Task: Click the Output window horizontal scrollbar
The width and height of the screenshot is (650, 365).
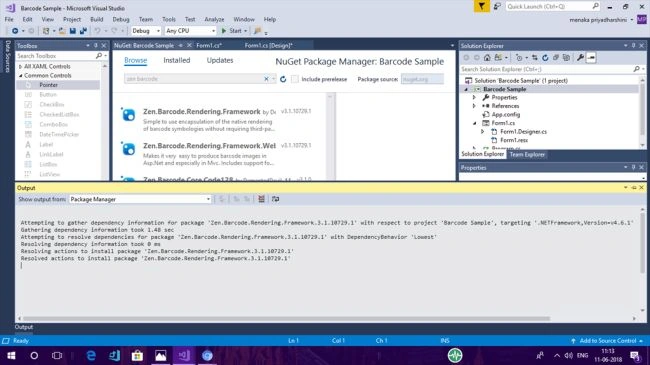Action: pyautogui.click(x=286, y=319)
